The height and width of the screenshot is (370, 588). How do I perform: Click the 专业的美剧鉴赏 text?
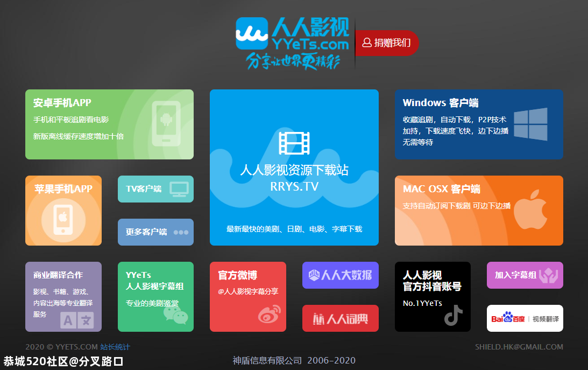pyautogui.click(x=152, y=303)
